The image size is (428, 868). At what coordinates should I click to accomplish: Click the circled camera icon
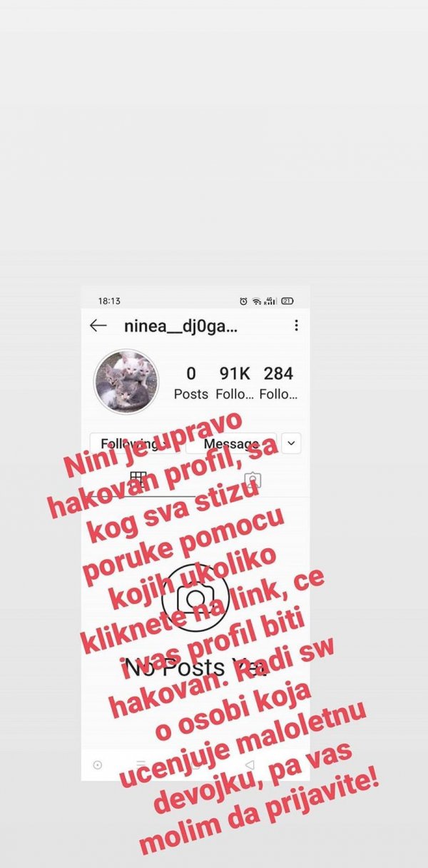pos(195,597)
